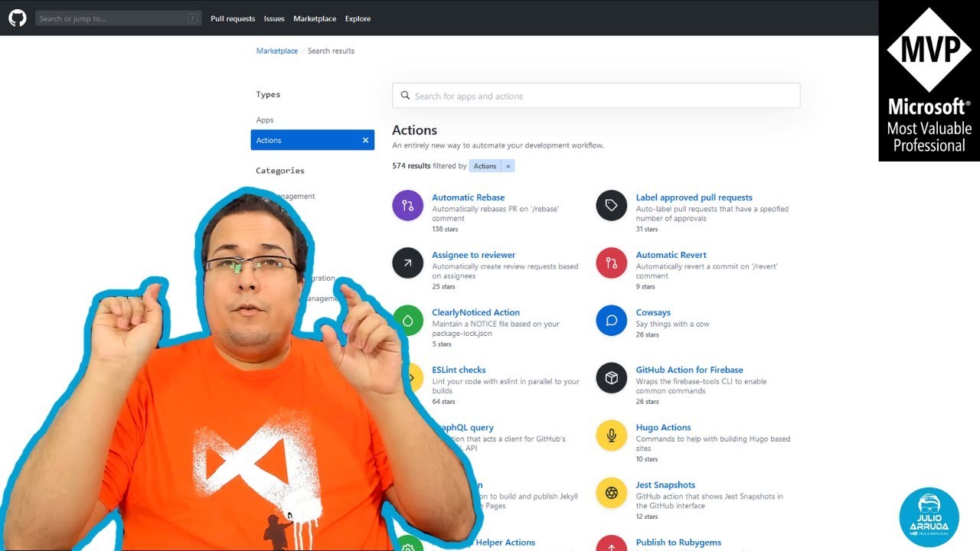
Task: Click the ClearlyNoticed Action green droplet icon
Action: (x=409, y=321)
